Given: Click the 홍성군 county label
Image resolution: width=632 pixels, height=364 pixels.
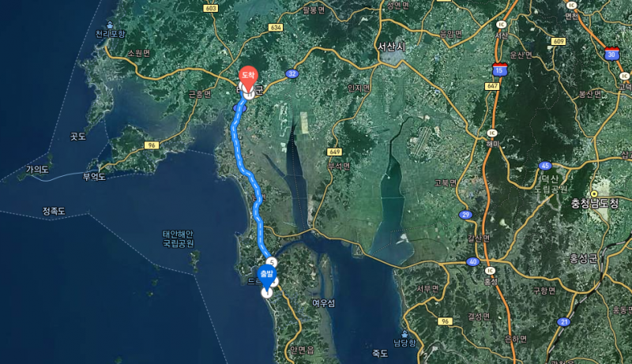Looking at the screenshot, I should 583,258.
